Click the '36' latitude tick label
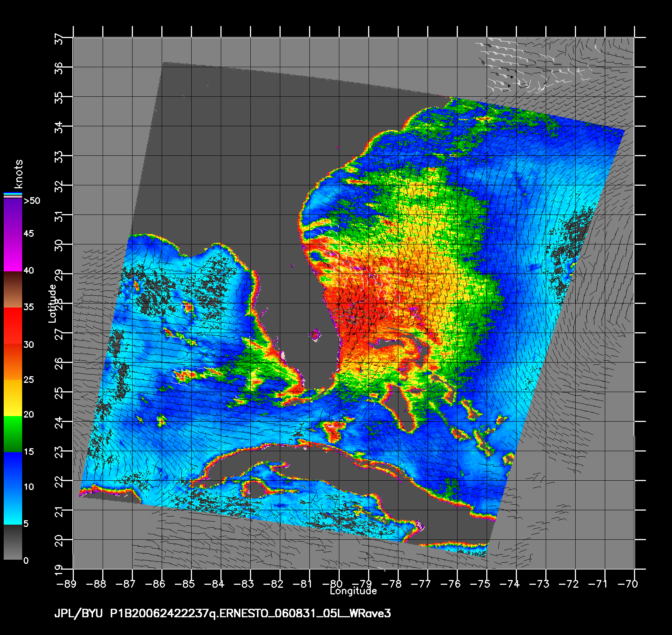Image resolution: width=672 pixels, height=635 pixels. coord(59,68)
